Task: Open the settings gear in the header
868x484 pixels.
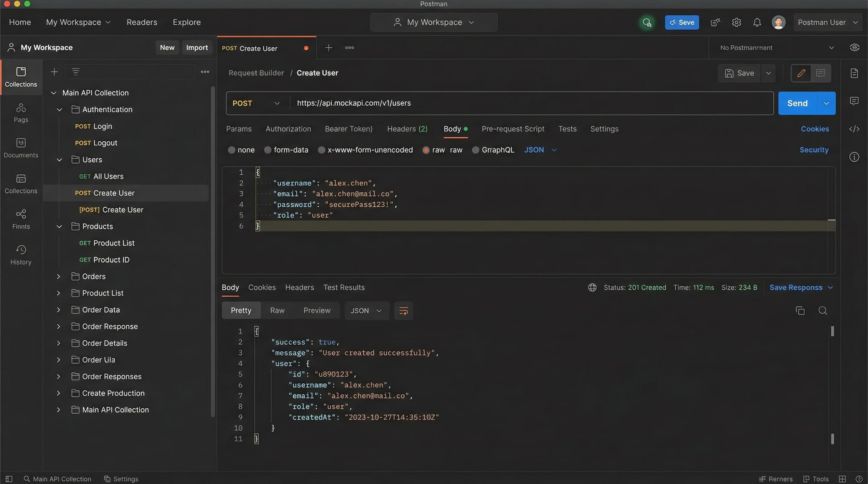Action: 736,22
